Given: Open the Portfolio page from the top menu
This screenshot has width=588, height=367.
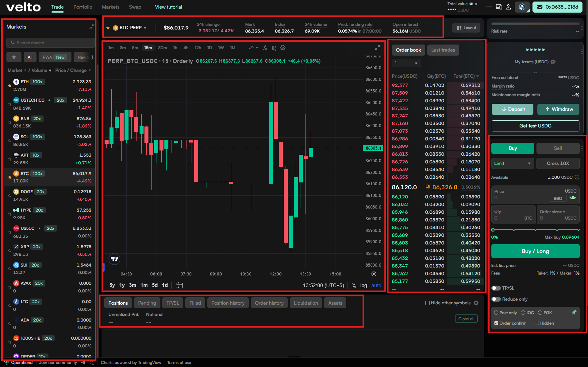Looking at the screenshot, I should click(83, 7).
